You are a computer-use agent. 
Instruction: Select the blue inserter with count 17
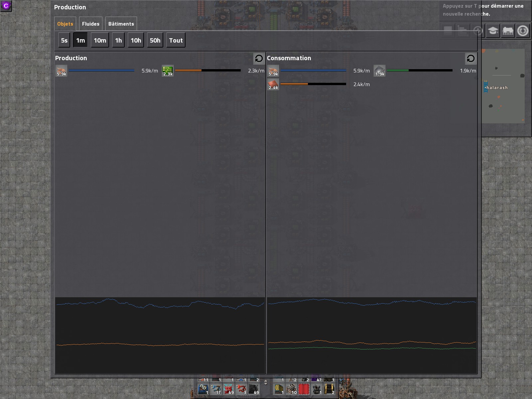tap(215, 389)
